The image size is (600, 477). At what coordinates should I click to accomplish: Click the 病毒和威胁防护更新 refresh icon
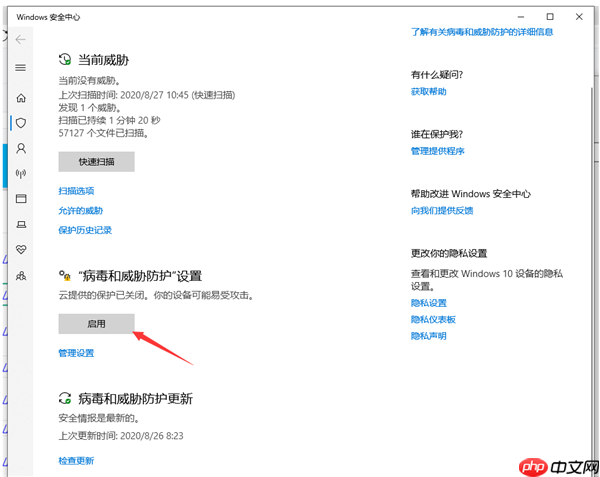[65, 398]
